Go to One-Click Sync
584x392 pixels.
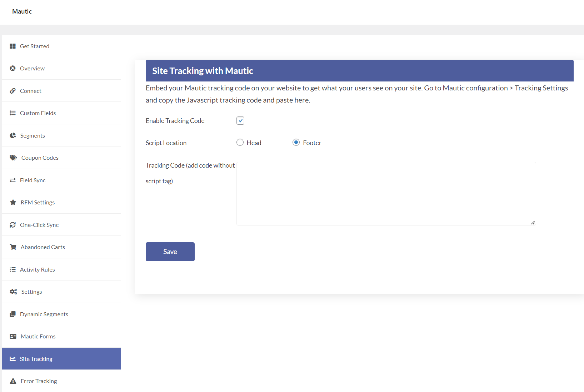pyautogui.click(x=61, y=225)
